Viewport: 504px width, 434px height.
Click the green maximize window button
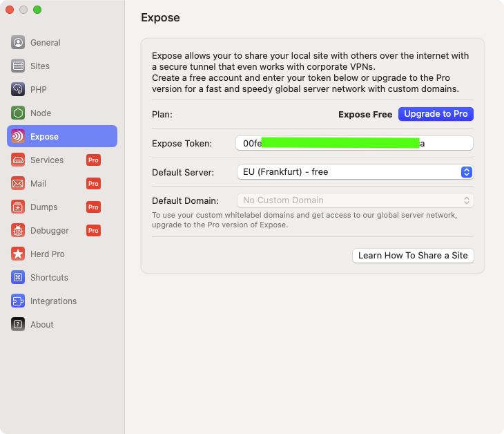point(37,10)
